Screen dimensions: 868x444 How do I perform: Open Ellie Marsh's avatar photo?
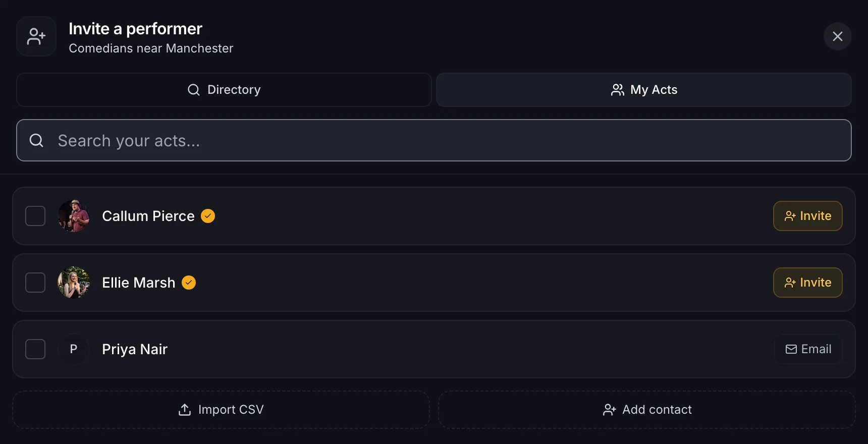74,283
